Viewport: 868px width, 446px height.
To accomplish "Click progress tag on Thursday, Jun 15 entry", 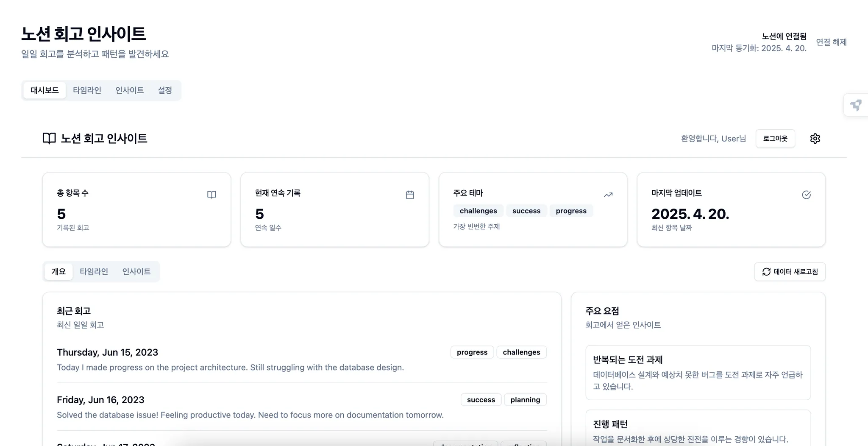I will pyautogui.click(x=472, y=352).
